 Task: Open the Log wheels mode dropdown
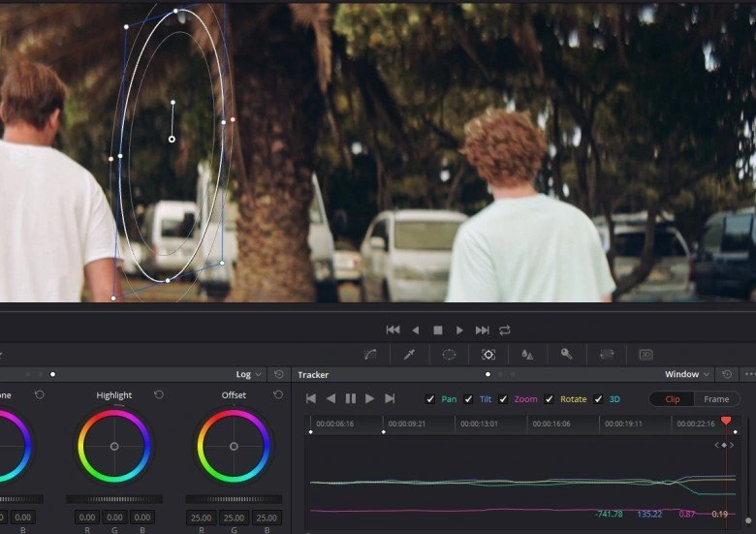(x=248, y=374)
